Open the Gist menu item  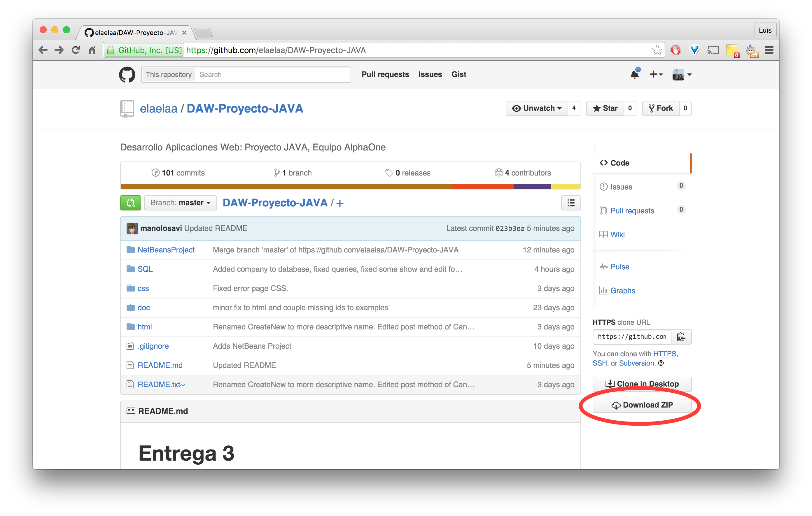point(459,74)
